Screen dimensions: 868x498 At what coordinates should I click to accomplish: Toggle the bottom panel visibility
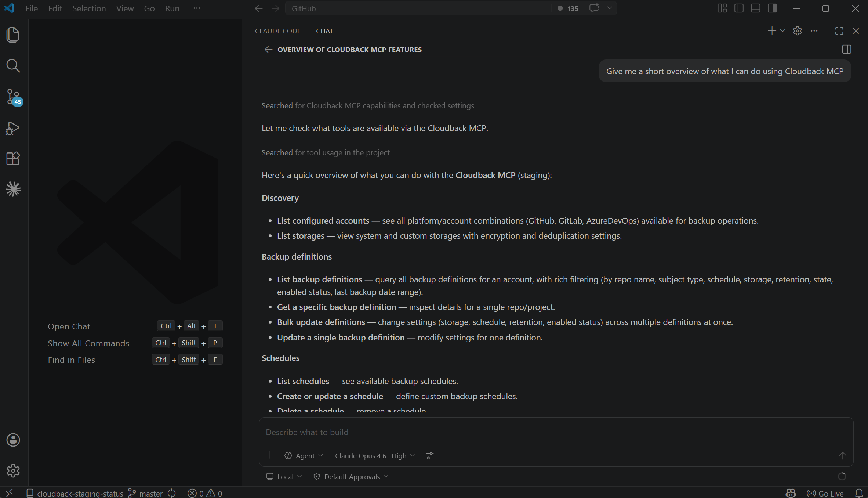pyautogui.click(x=756, y=8)
